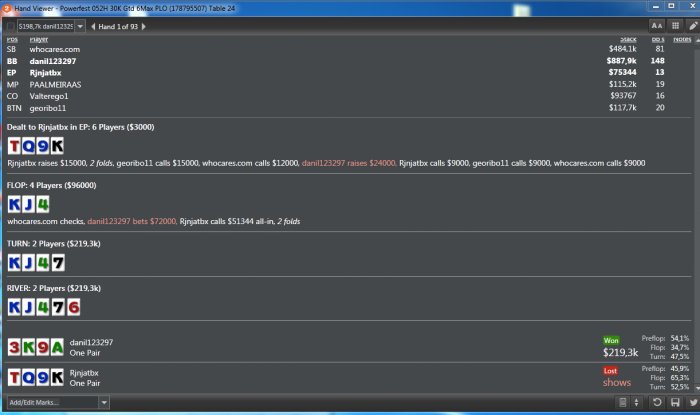Click the pencil edit icon
This screenshot has width=700, height=415.
[693, 26]
